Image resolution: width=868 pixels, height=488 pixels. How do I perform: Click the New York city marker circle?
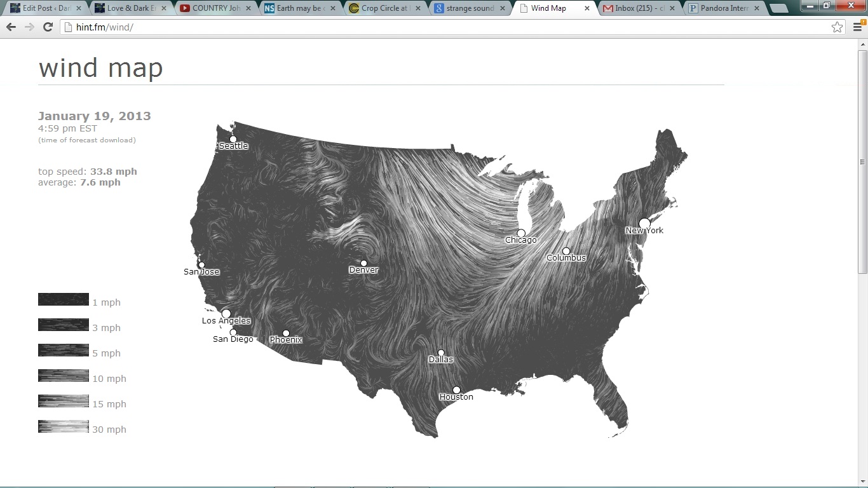point(644,223)
